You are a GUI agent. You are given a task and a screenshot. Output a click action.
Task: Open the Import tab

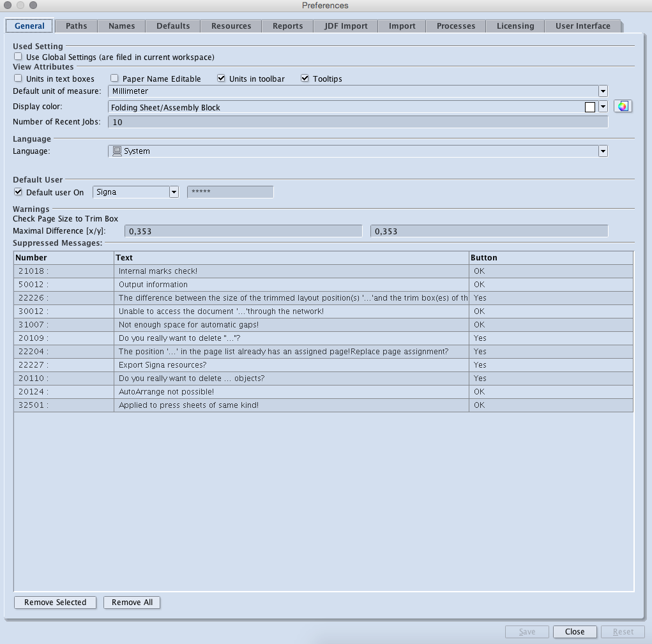click(402, 26)
